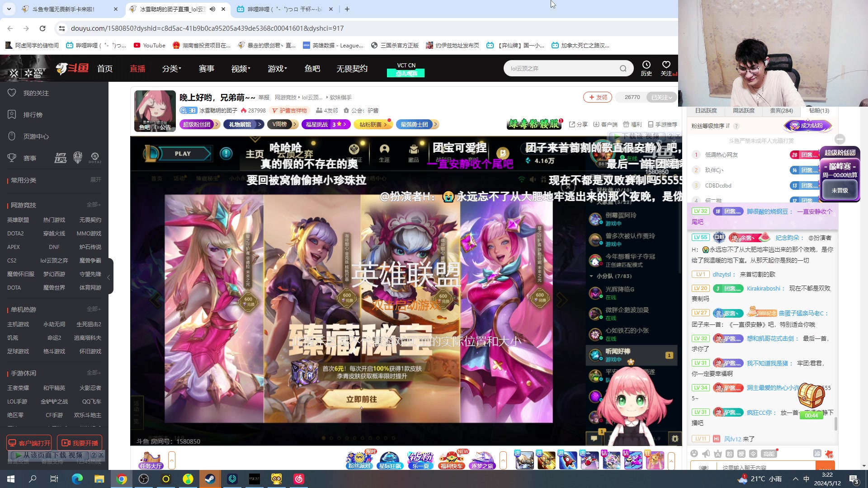This screenshot has width=868, height=488.
Task: Open the 滤 filter icon in chat toolbar
Action: tap(817, 453)
